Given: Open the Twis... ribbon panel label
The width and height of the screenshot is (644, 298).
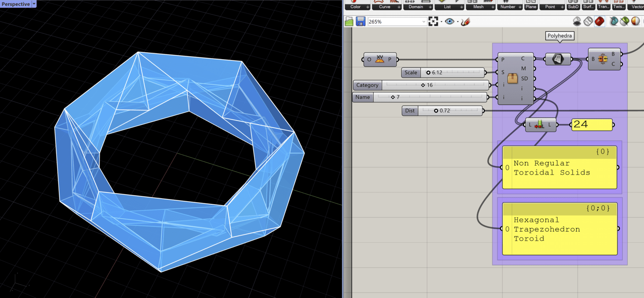Looking at the screenshot, I should 619,7.
